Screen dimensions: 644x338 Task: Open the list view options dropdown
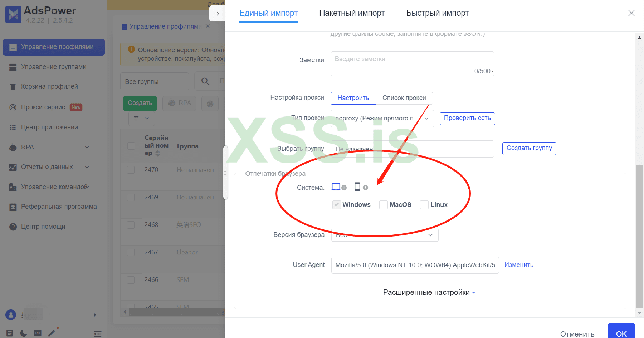coord(141,118)
